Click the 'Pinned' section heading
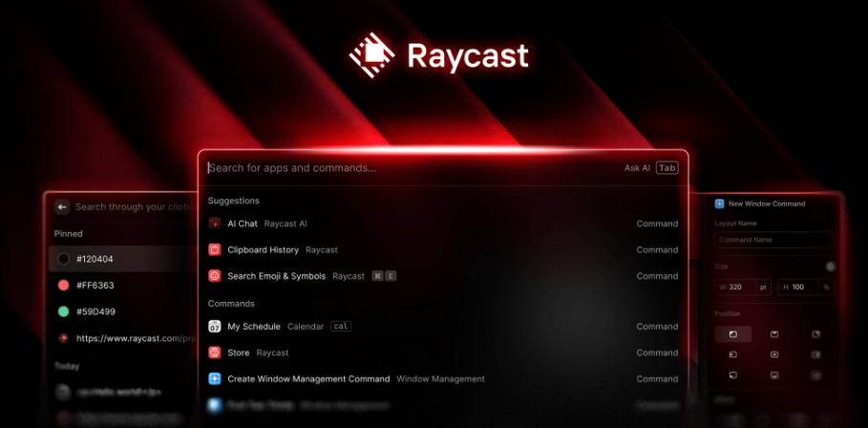This screenshot has height=428, width=868. [69, 234]
